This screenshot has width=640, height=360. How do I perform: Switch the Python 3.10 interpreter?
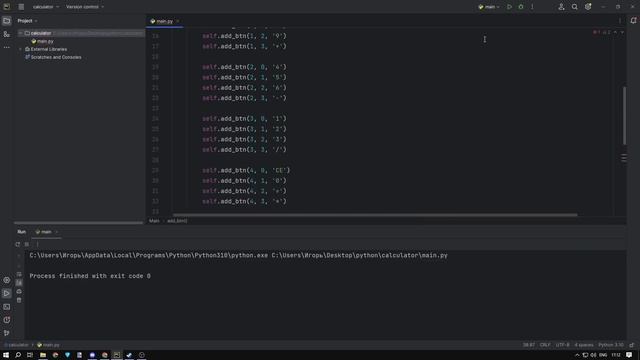pyautogui.click(x=611, y=345)
